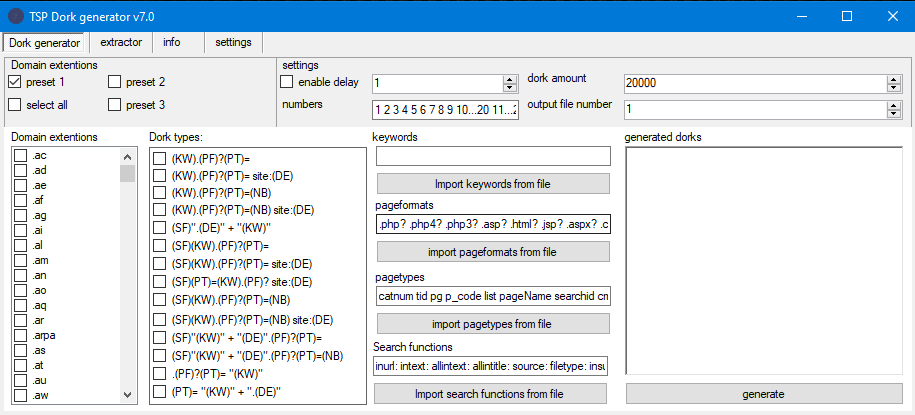Check dork type (SF)(KW).(PF)?(PT)=(NB) site:(DE)
The image size is (915, 415).
(x=159, y=320)
